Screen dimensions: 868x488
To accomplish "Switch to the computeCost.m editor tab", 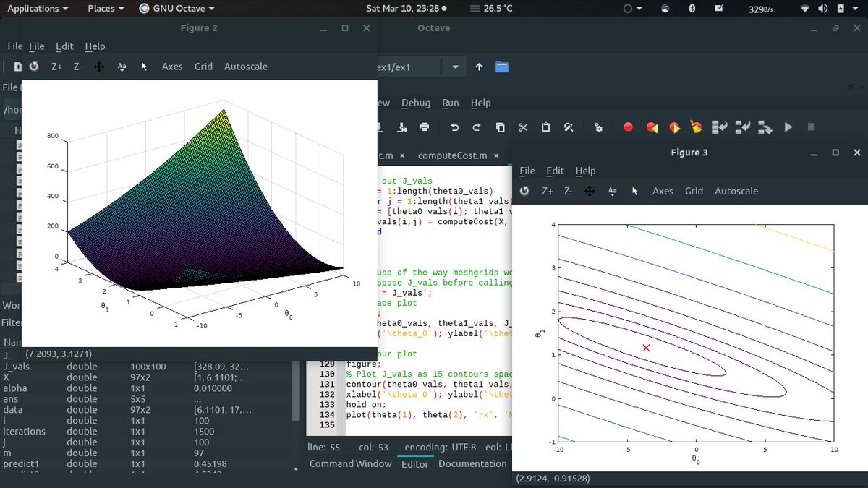I will pyautogui.click(x=453, y=155).
